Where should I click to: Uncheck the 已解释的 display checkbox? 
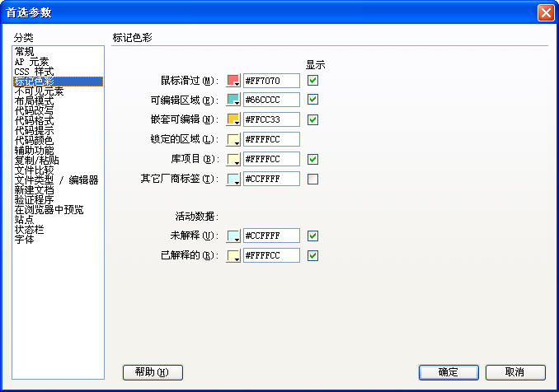point(313,256)
